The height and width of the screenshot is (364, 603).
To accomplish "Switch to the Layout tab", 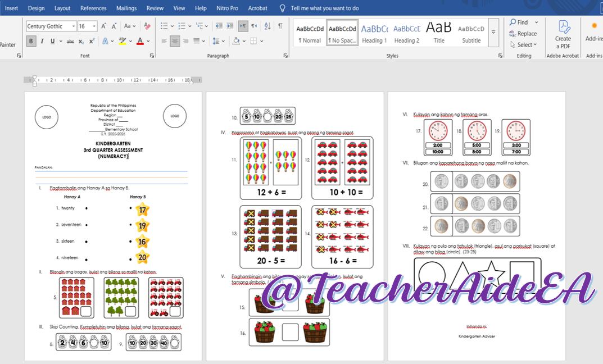I will pos(62,8).
